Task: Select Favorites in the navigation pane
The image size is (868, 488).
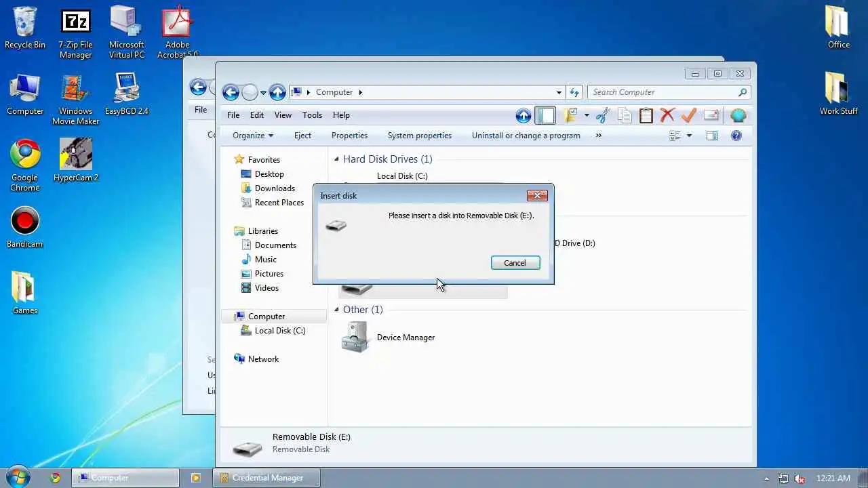Action: click(x=257, y=160)
